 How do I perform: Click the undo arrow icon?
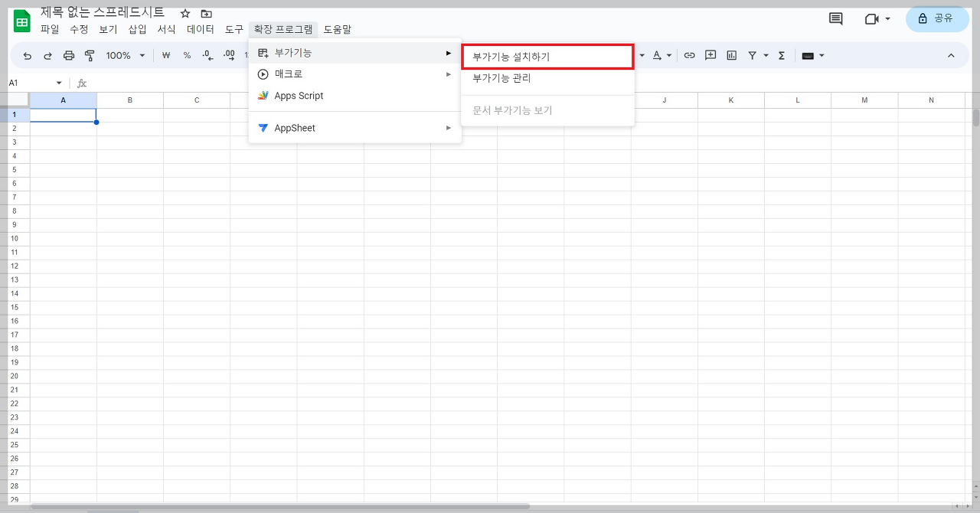click(28, 56)
